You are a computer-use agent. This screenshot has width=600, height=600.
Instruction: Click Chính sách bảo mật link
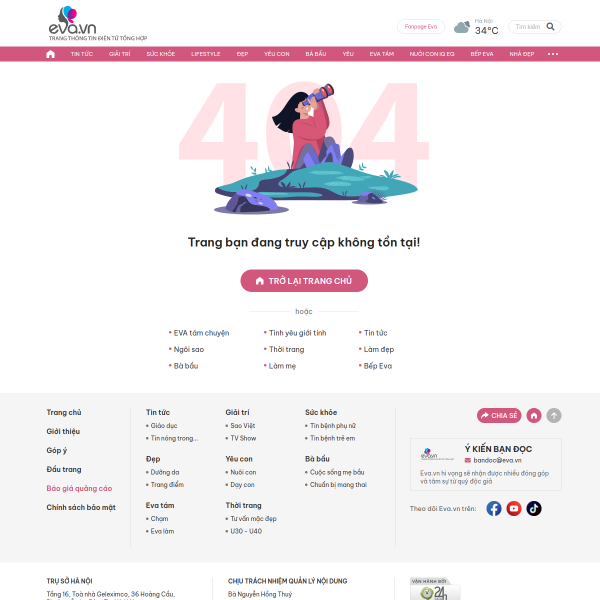[81, 507]
